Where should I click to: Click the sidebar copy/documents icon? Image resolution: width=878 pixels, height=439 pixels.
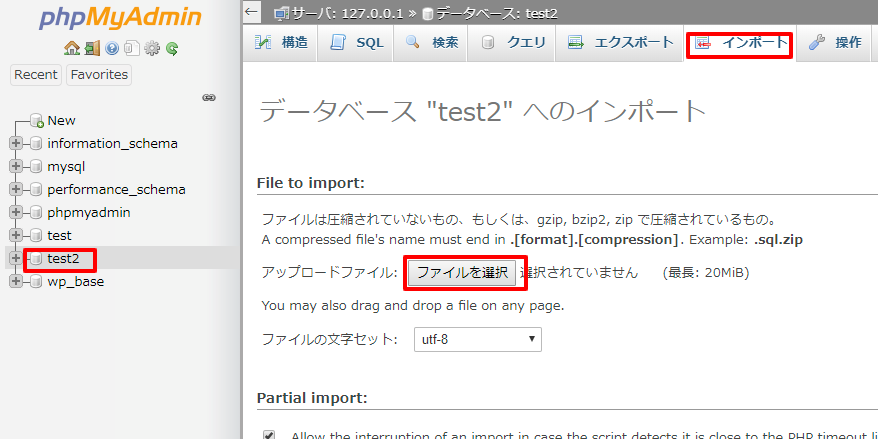click(x=131, y=48)
